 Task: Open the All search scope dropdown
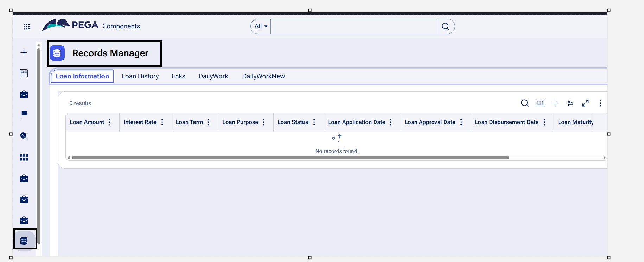pyautogui.click(x=261, y=26)
